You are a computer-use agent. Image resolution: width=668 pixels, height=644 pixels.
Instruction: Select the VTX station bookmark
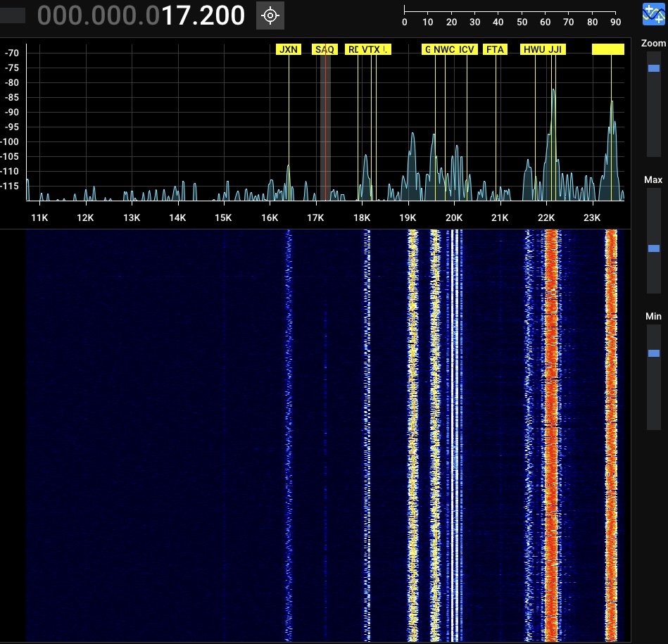(371, 49)
